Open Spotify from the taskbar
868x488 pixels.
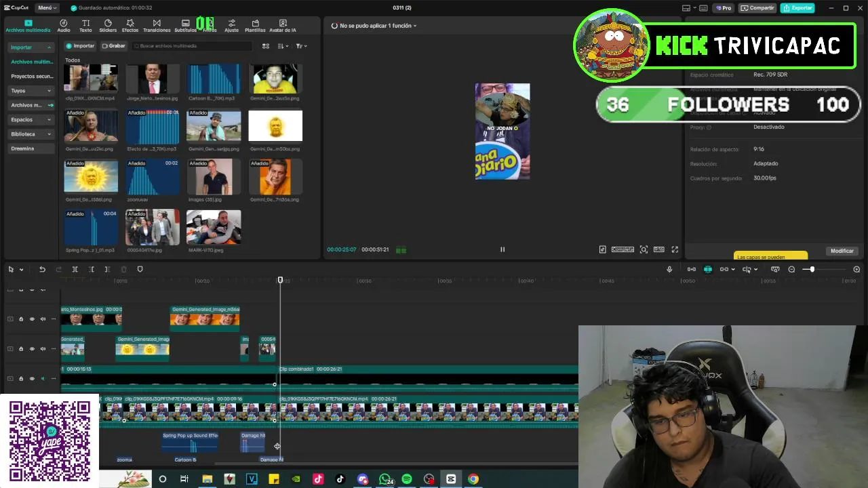(x=407, y=479)
